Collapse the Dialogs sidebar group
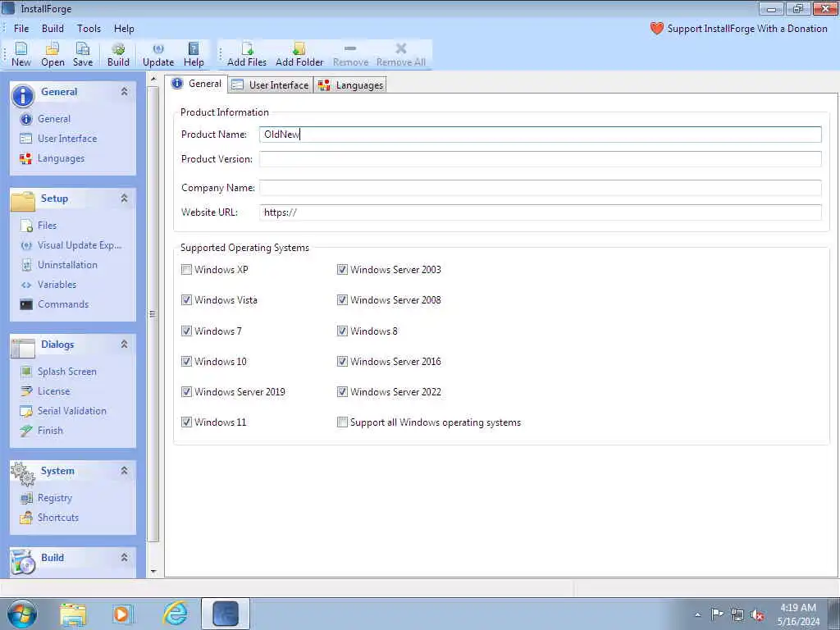 tap(125, 344)
